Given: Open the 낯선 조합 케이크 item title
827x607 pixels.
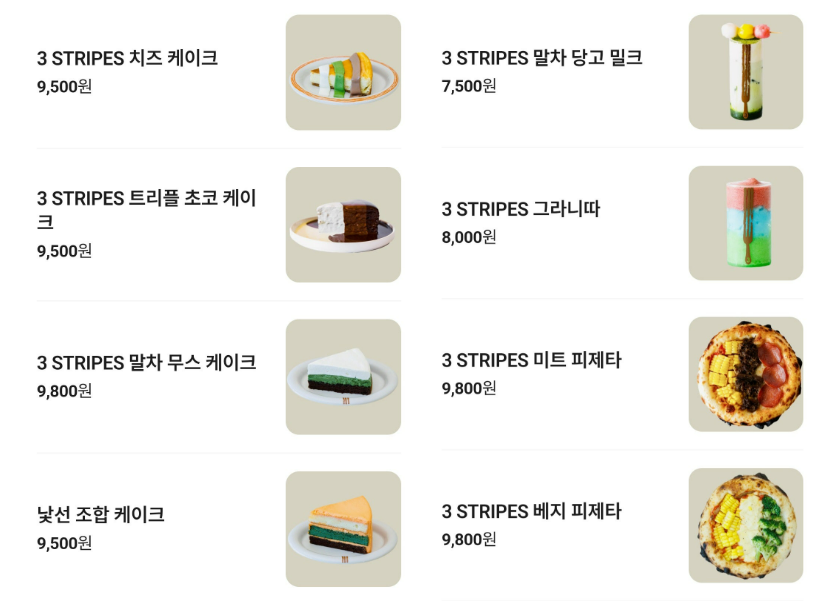Looking at the screenshot, I should pyautogui.click(x=100, y=515).
